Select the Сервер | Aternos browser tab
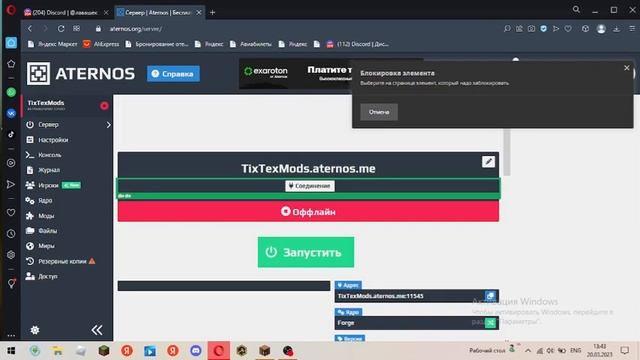Screen dimensions: 640x360 point(154,13)
